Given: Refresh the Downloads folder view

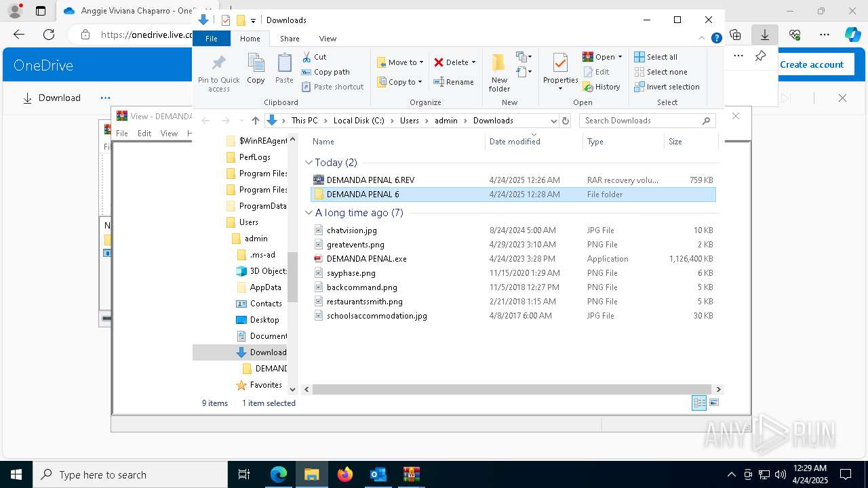Looking at the screenshot, I should [566, 121].
